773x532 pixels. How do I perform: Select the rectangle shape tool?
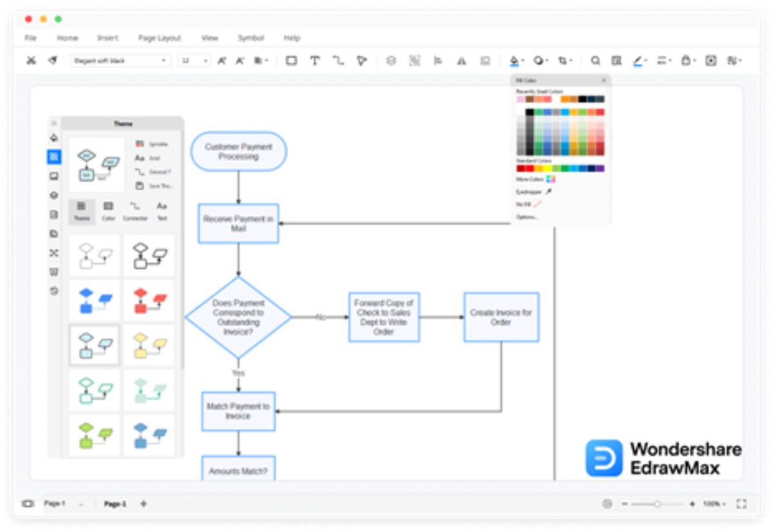click(291, 61)
